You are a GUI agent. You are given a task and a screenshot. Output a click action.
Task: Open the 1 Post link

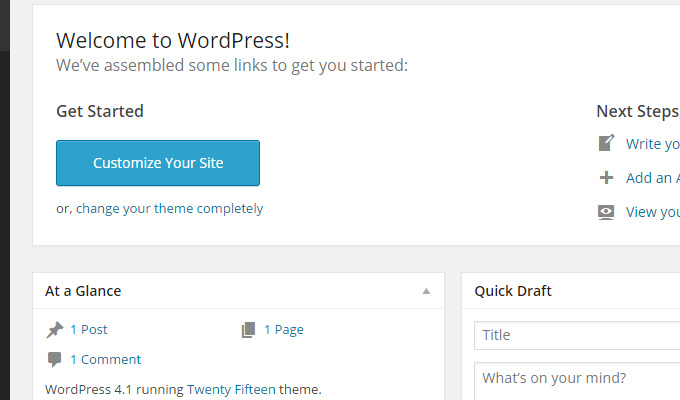pos(89,330)
